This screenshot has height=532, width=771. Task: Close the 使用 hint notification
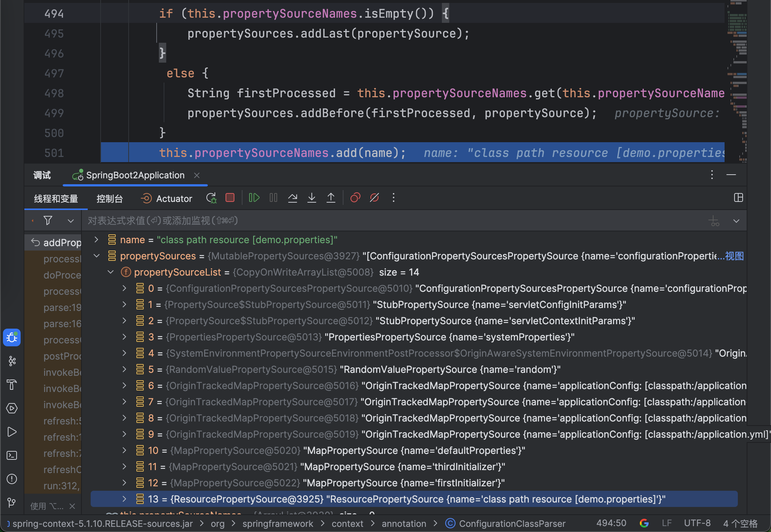(72, 506)
